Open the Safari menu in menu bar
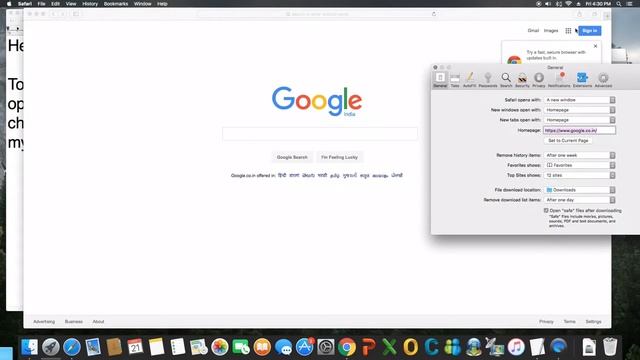The height and width of the screenshot is (360, 640). pos(25,4)
